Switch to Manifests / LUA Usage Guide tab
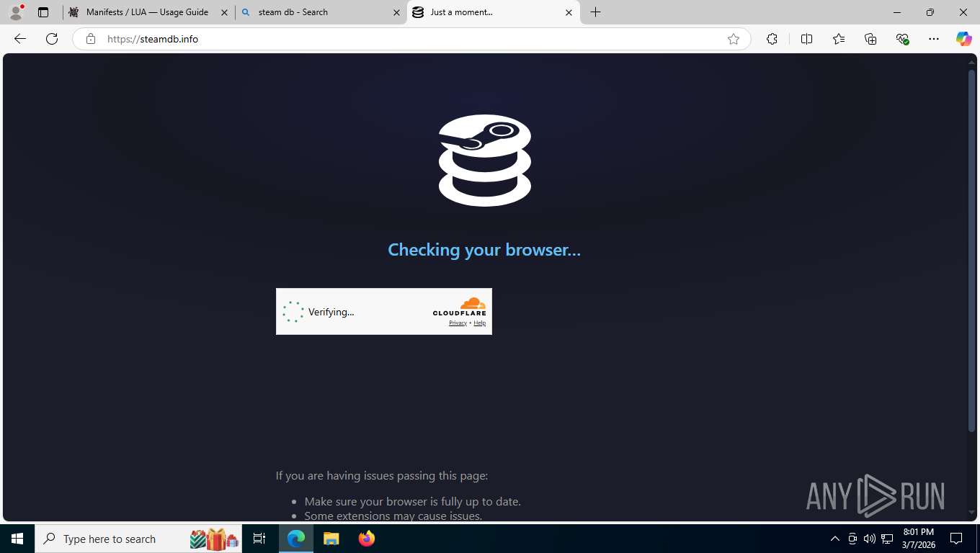This screenshot has height=553, width=980. click(148, 12)
